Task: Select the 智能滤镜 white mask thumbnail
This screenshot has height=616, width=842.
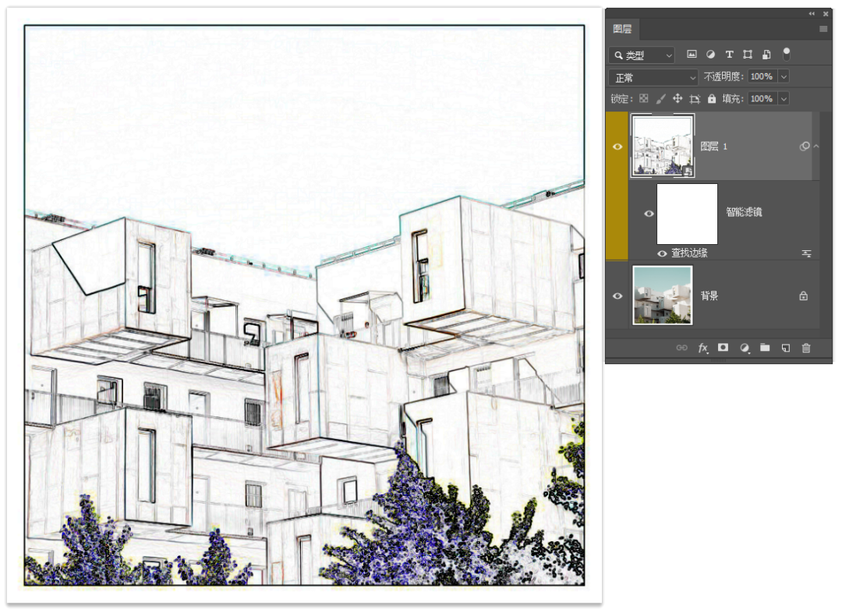Action: click(687, 214)
